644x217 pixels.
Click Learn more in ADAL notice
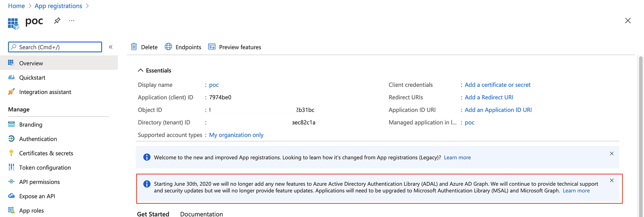pos(576,191)
